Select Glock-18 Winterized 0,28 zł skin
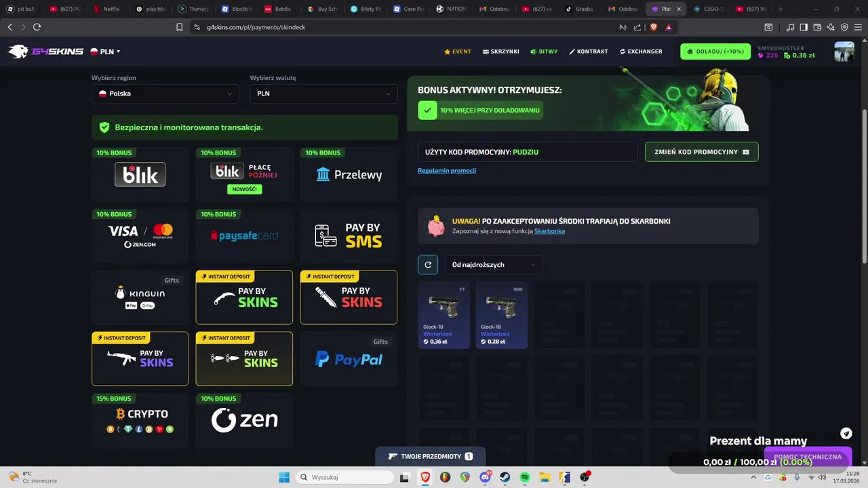 point(501,315)
